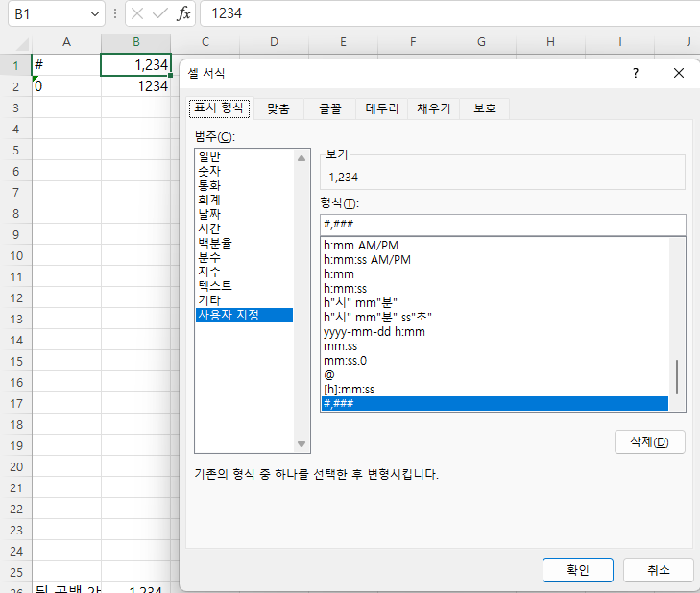Image resolution: width=700 pixels, height=593 pixels.
Task: Switch to the 맞춤 tab
Action: coord(278,108)
